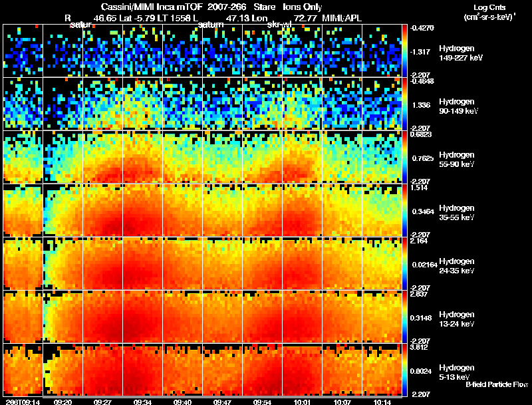Click the 'skr-wl' label above the panels

point(279,25)
